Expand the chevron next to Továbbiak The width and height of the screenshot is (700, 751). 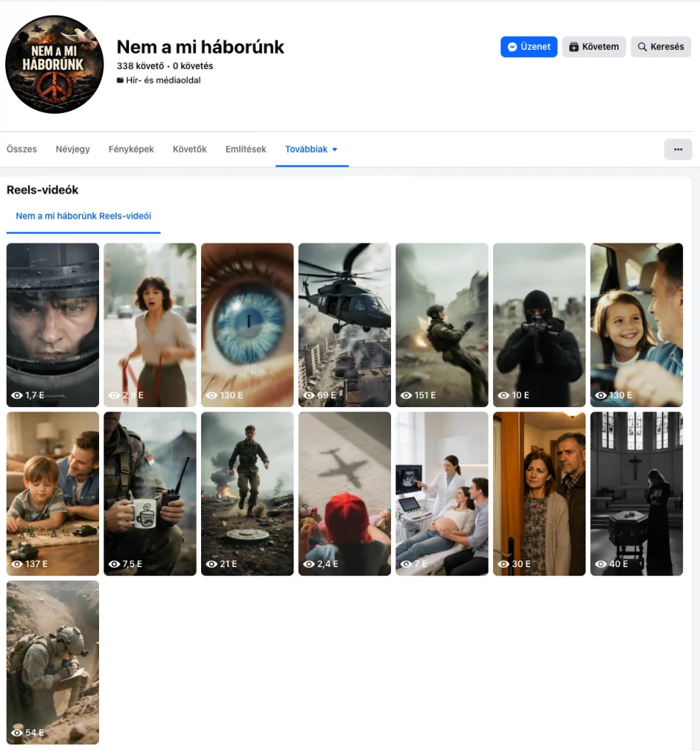click(335, 149)
